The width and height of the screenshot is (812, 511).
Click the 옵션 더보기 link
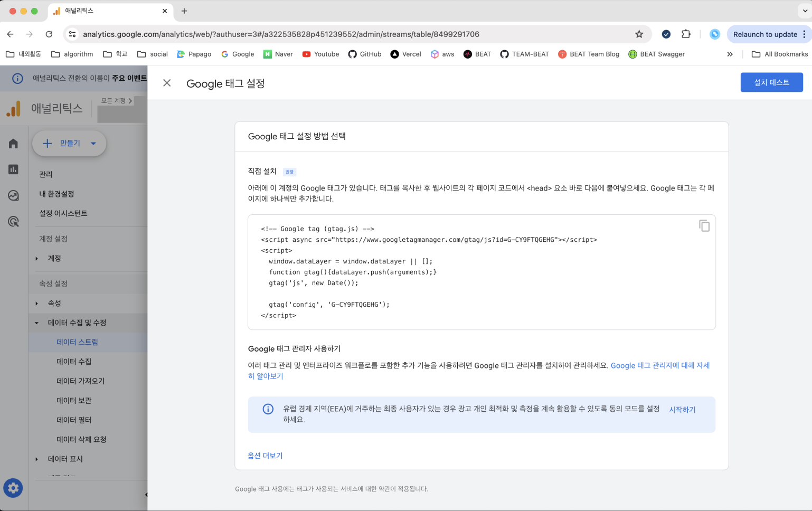[x=265, y=456]
